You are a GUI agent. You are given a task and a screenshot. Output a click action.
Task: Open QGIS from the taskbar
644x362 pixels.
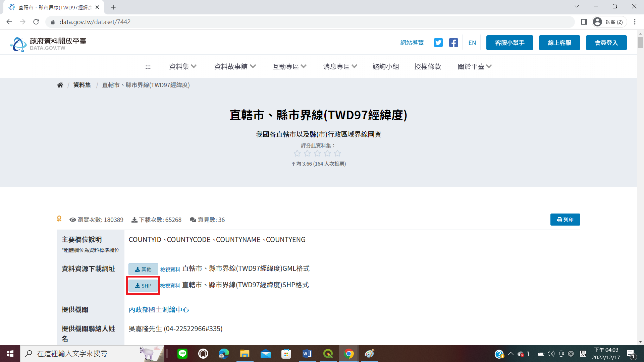[x=328, y=354]
